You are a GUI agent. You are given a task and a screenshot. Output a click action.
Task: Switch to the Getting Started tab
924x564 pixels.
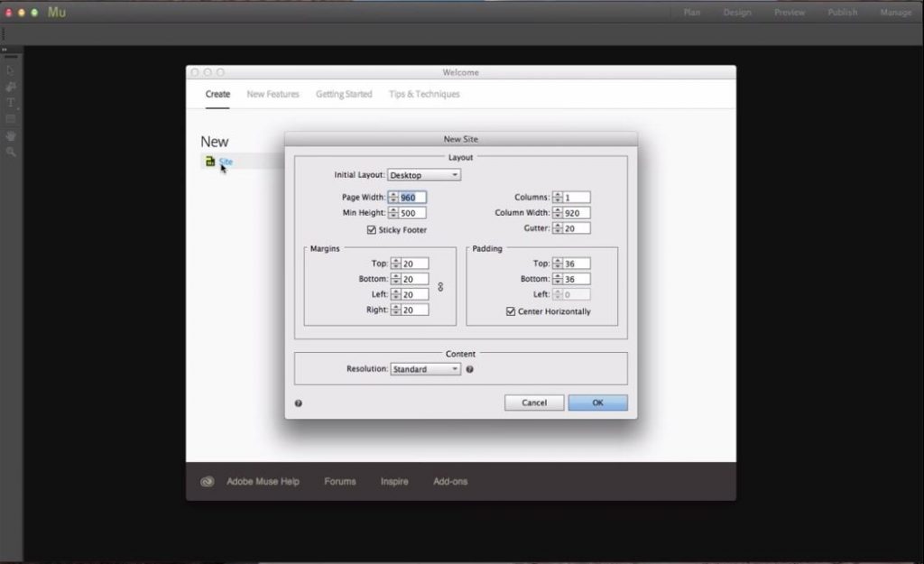click(x=344, y=94)
